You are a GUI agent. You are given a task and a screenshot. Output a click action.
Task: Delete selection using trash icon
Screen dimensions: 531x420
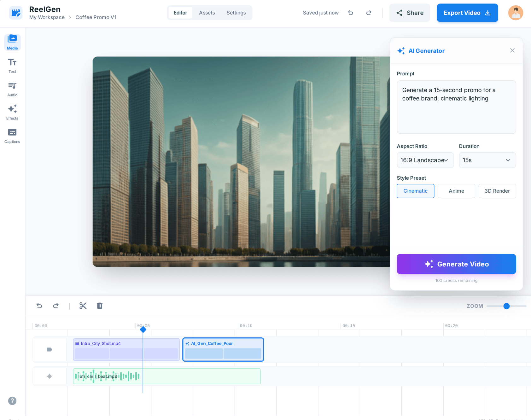[x=100, y=306]
